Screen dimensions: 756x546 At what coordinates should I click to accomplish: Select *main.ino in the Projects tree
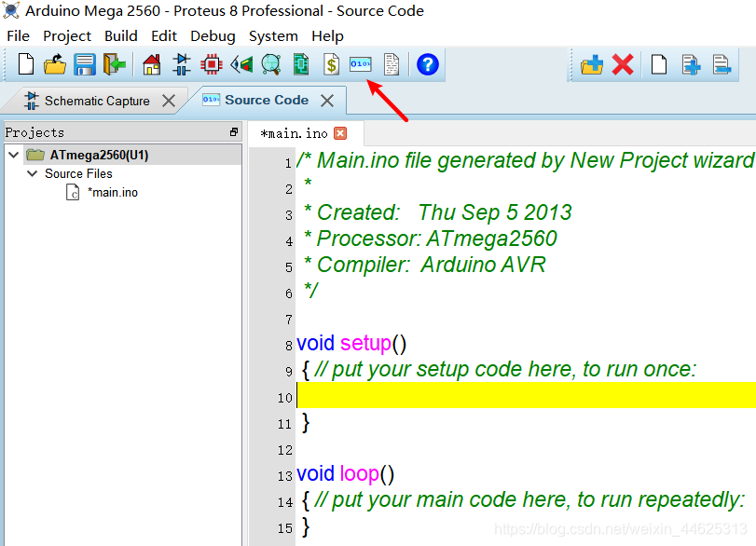(113, 192)
